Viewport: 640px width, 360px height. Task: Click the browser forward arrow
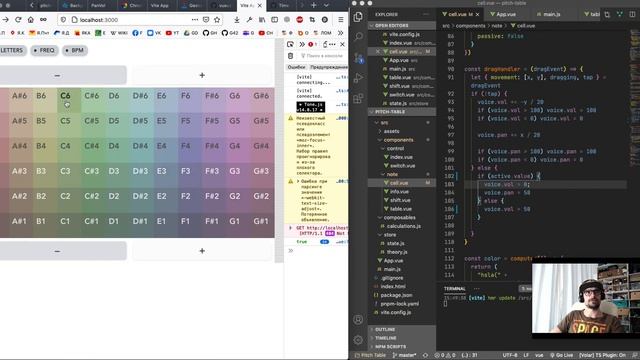6,20
